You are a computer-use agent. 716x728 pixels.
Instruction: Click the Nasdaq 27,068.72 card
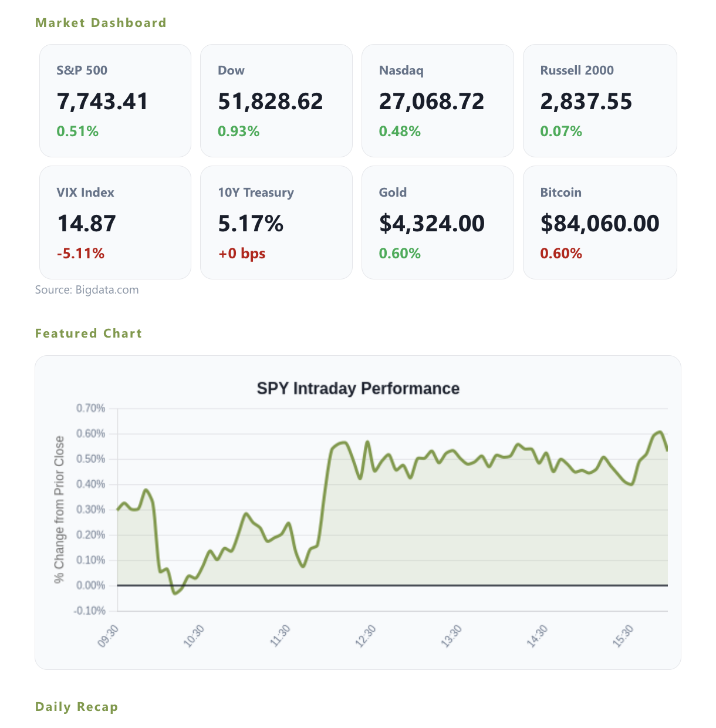[438, 100]
